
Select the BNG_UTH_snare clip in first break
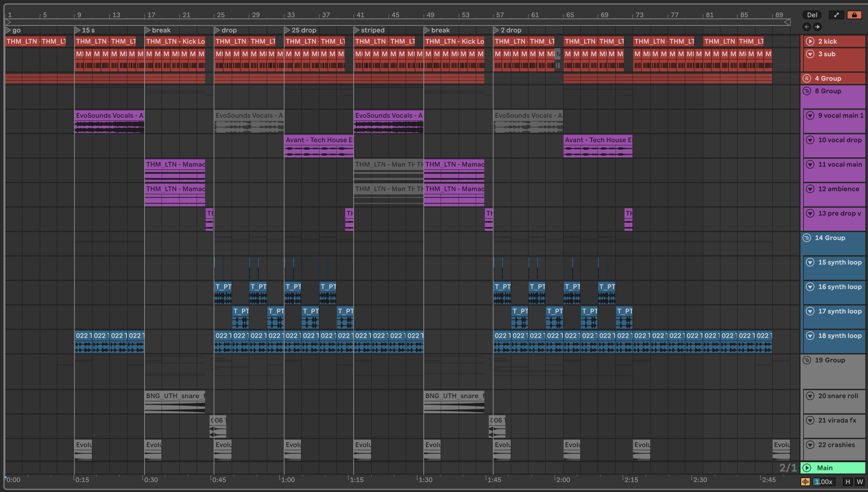click(x=175, y=396)
